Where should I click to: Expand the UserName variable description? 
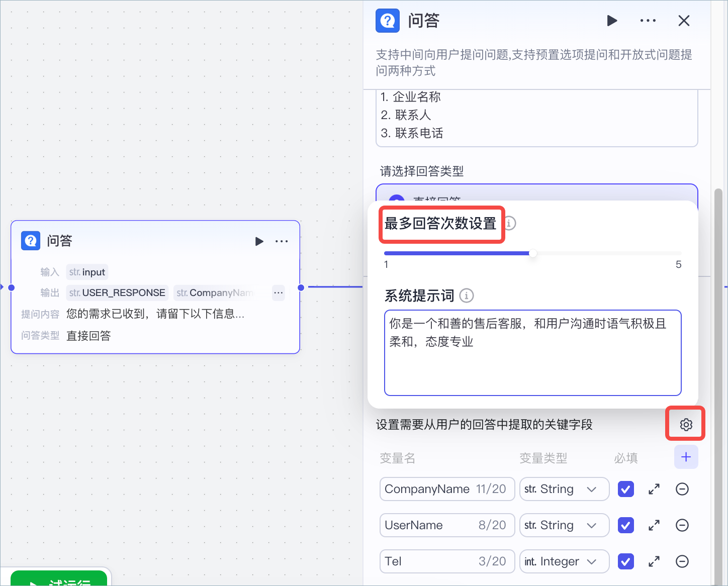coord(654,525)
